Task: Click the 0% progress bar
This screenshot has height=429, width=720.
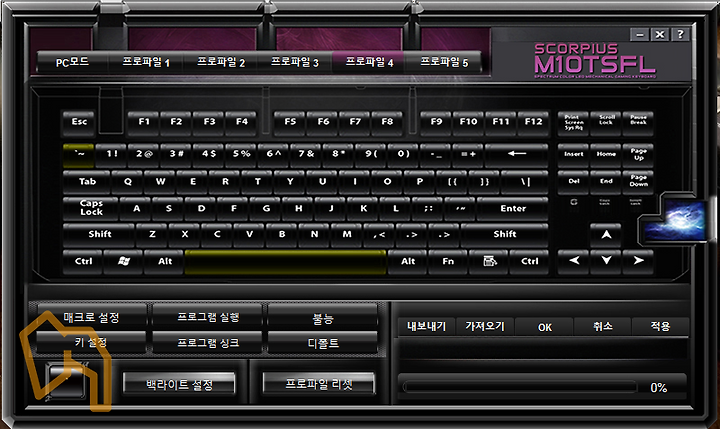Action: pos(520,387)
